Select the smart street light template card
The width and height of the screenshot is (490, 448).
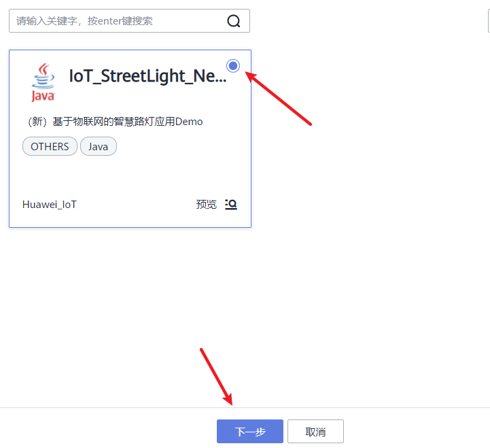[x=130, y=139]
